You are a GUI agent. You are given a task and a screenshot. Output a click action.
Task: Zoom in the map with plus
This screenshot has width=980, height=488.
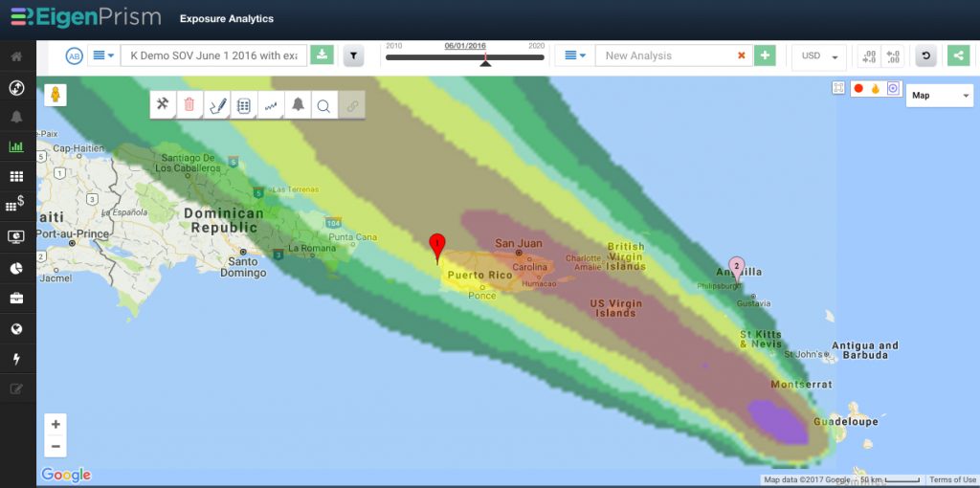pyautogui.click(x=56, y=424)
